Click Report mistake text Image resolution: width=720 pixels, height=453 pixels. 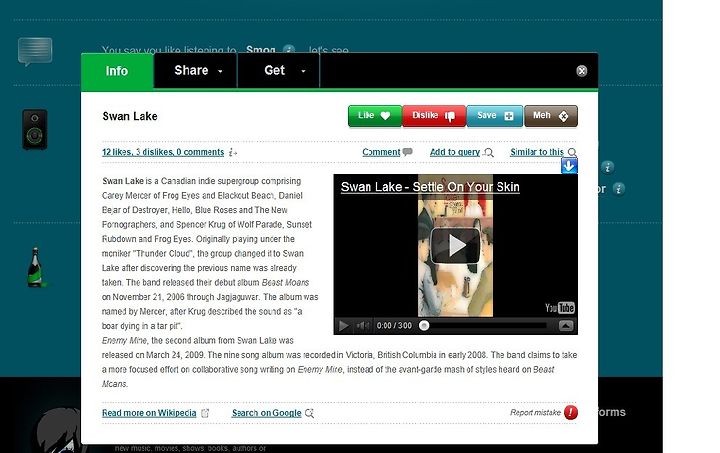(535, 413)
